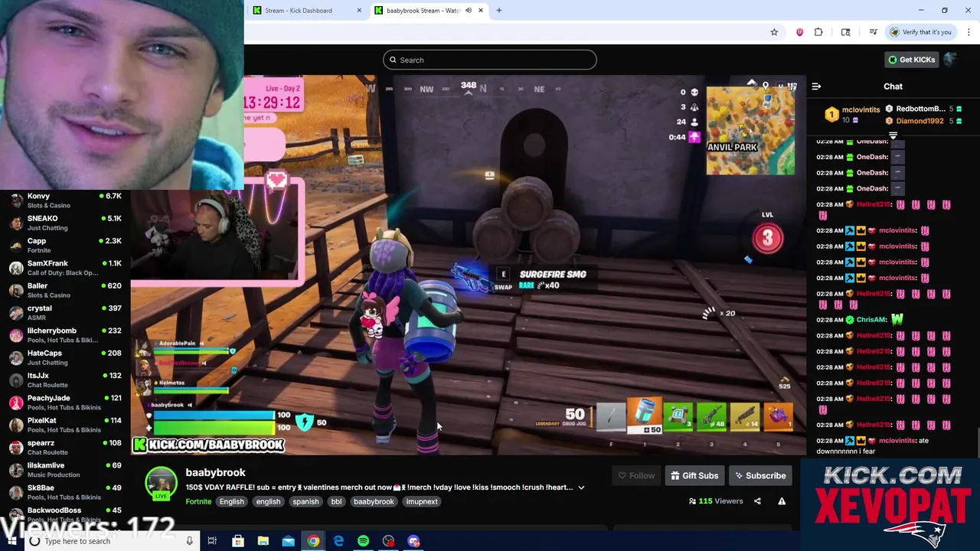Open Discord from taskbar
The height and width of the screenshot is (551, 980).
pyautogui.click(x=413, y=541)
